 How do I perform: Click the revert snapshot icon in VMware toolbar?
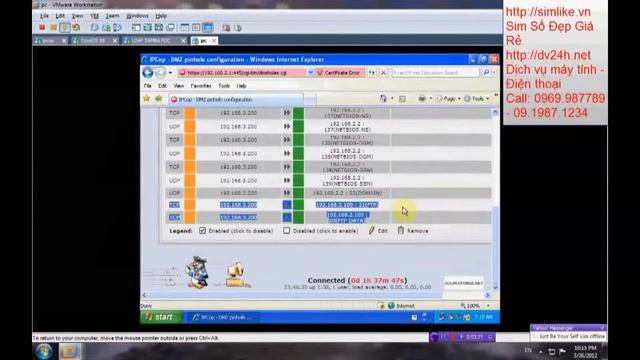tap(106, 28)
